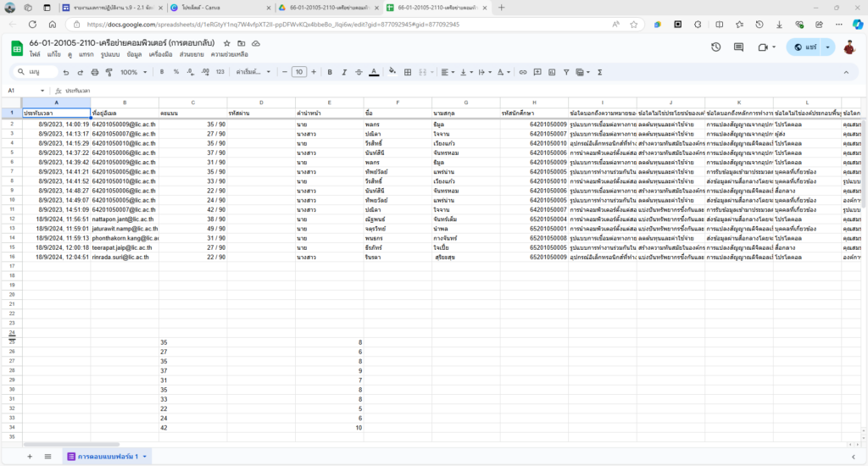Open the ส่วนขยาย menu
Viewport: 868px width, 466px height.
click(192, 54)
